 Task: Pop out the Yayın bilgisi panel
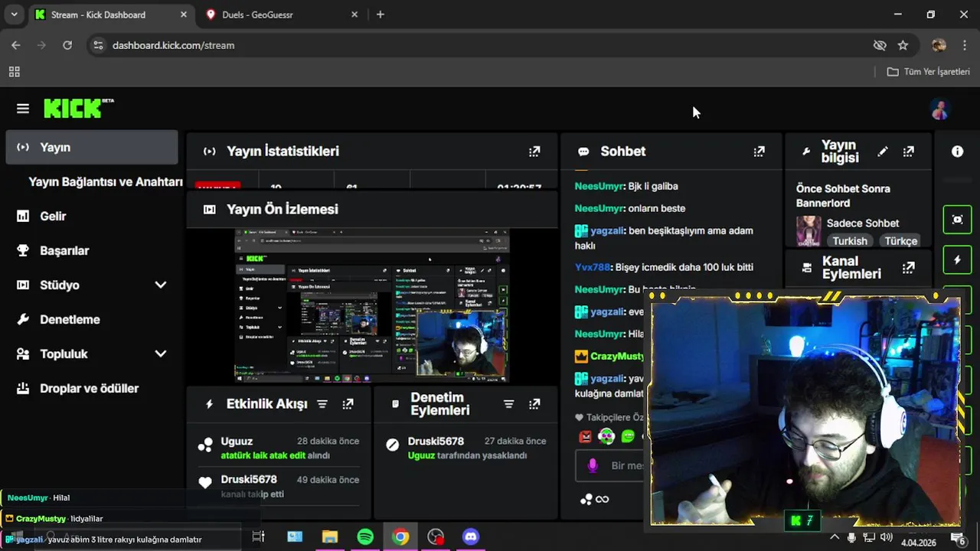[908, 152]
